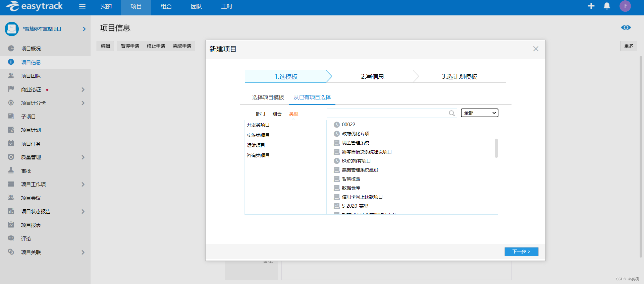Select project 政府优化专项
The image size is (644, 284).
pyautogui.click(x=356, y=134)
